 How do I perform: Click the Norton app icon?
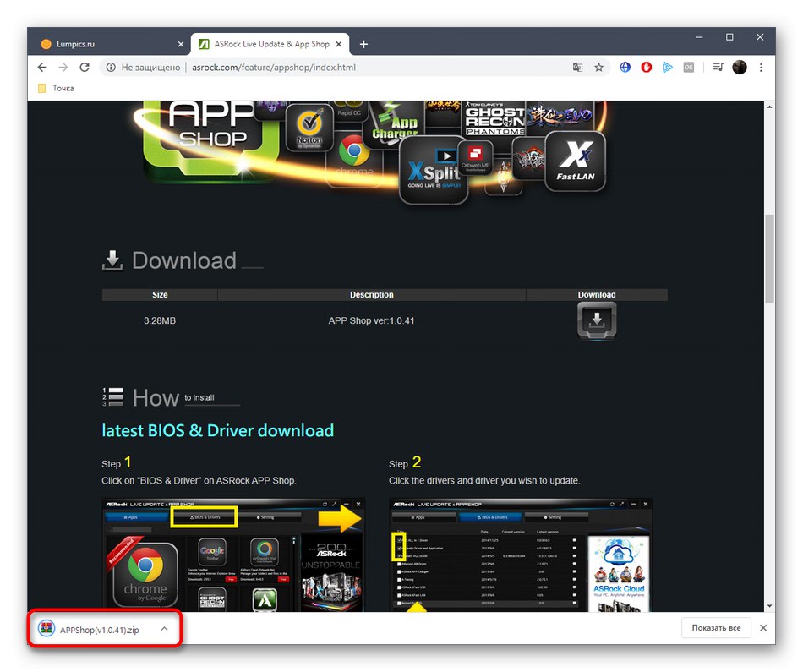coord(309,128)
